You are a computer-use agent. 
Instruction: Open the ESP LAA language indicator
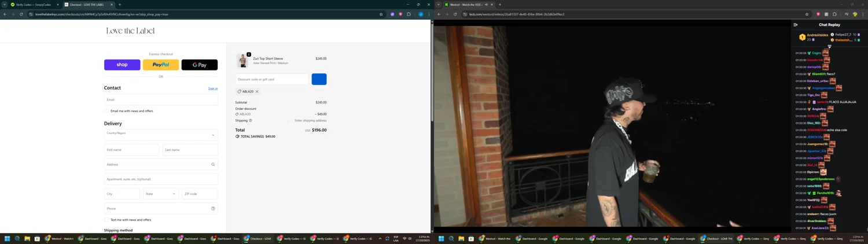396,238
